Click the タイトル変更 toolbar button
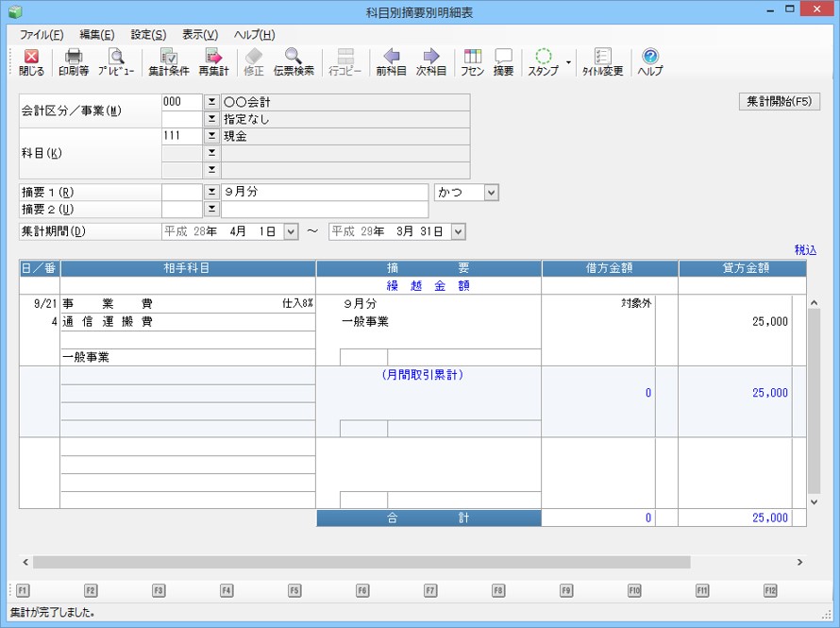840x628 pixels. click(x=602, y=62)
